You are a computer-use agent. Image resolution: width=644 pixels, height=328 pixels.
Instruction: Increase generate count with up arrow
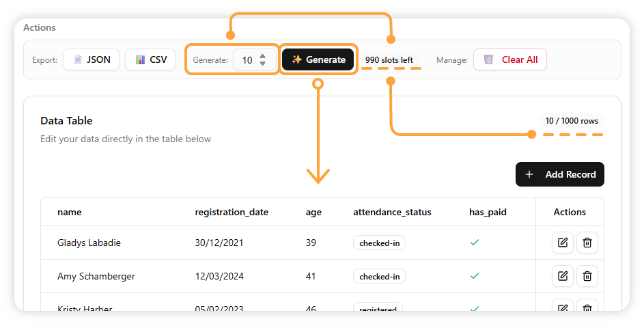(x=263, y=55)
